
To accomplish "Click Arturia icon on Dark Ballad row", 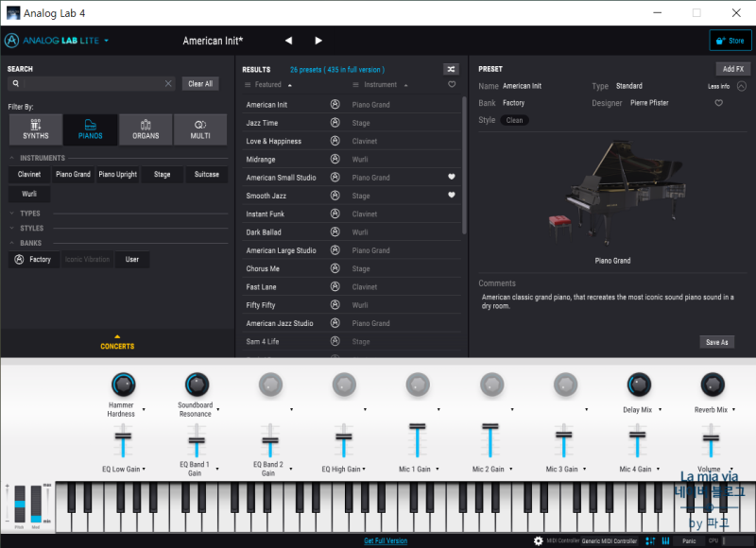I will click(x=335, y=231).
